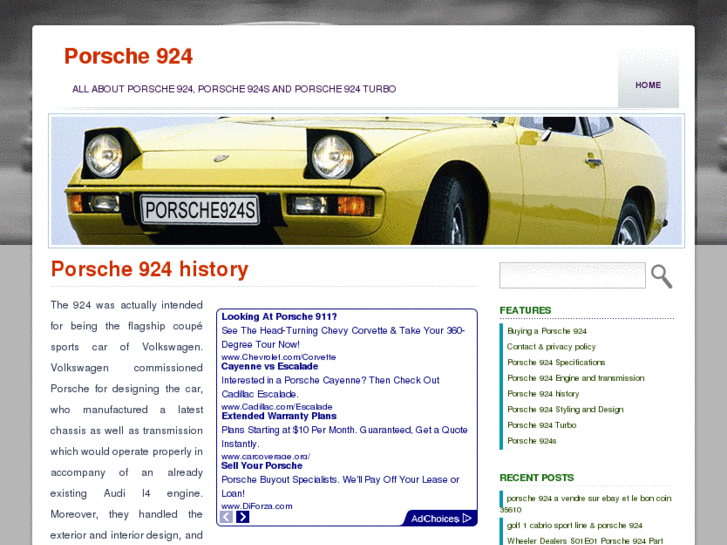
Task: Click the RECENT POSTS sidebar heading
Action: coord(536,478)
